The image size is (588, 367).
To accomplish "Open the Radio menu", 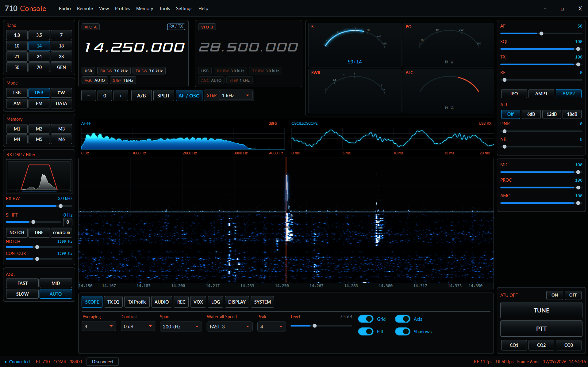I will (x=65, y=9).
